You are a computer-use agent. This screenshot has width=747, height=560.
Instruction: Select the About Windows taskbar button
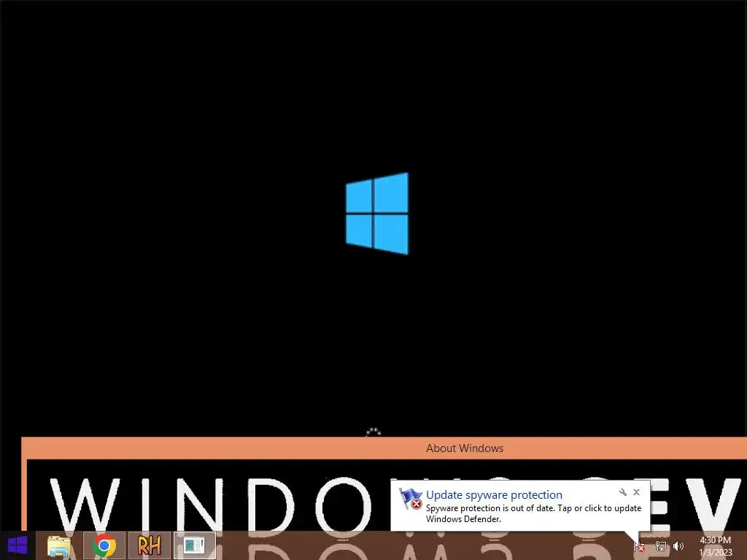(x=194, y=545)
